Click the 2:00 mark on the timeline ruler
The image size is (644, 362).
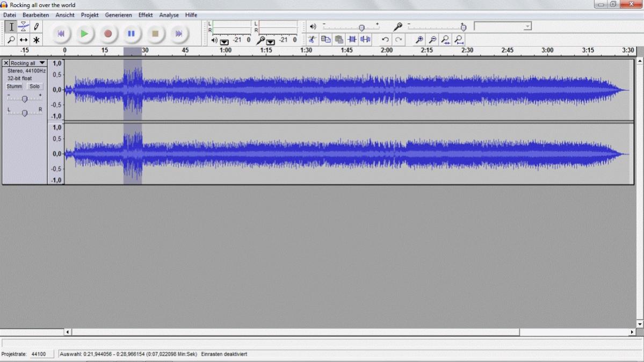386,50
